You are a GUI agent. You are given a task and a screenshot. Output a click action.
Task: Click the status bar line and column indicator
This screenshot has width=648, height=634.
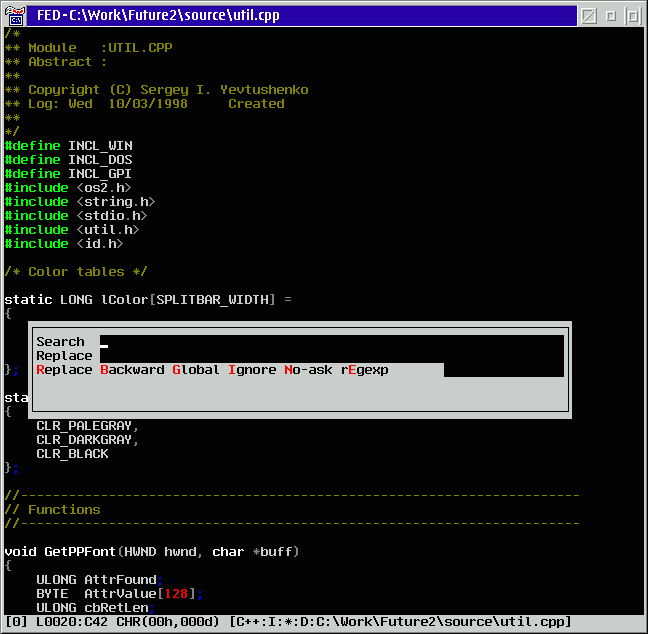[71, 622]
